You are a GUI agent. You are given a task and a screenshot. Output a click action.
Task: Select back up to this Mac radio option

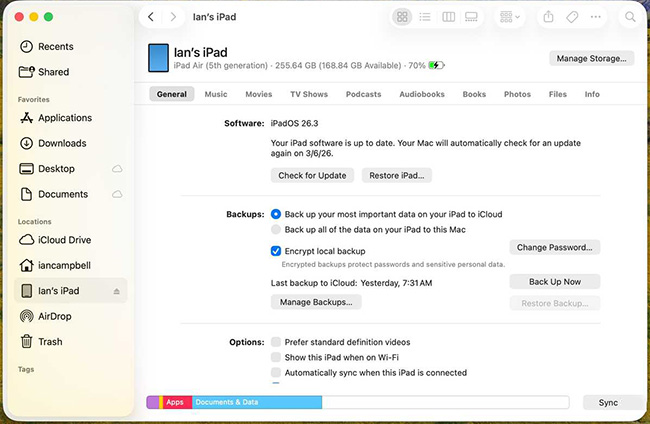pos(276,230)
